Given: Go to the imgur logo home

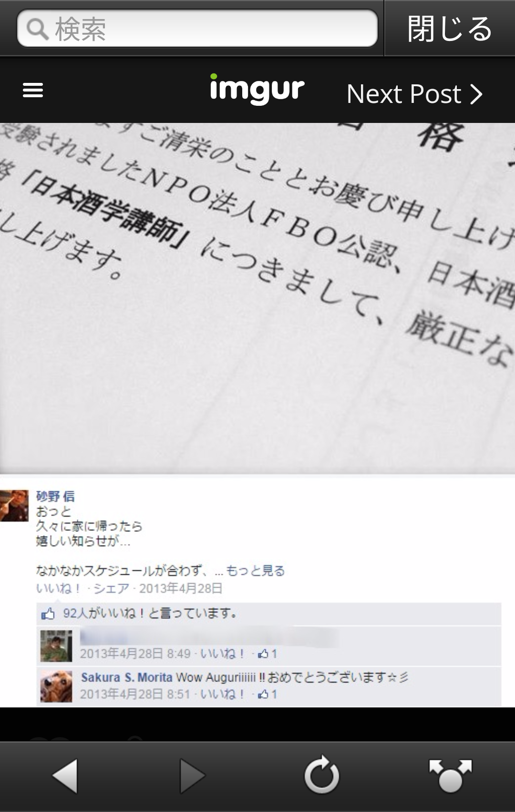Looking at the screenshot, I should coord(257,89).
